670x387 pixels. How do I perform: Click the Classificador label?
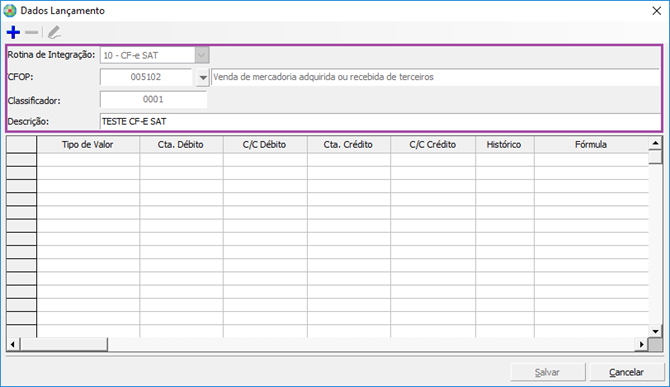tap(34, 101)
